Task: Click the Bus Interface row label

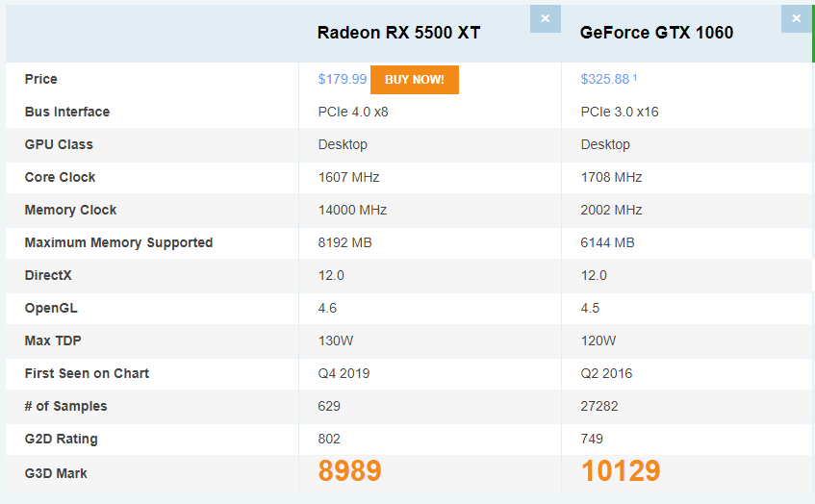Action: tap(67, 112)
